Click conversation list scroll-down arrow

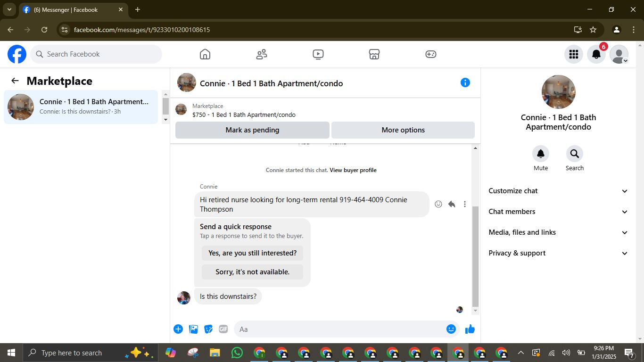[x=165, y=120]
